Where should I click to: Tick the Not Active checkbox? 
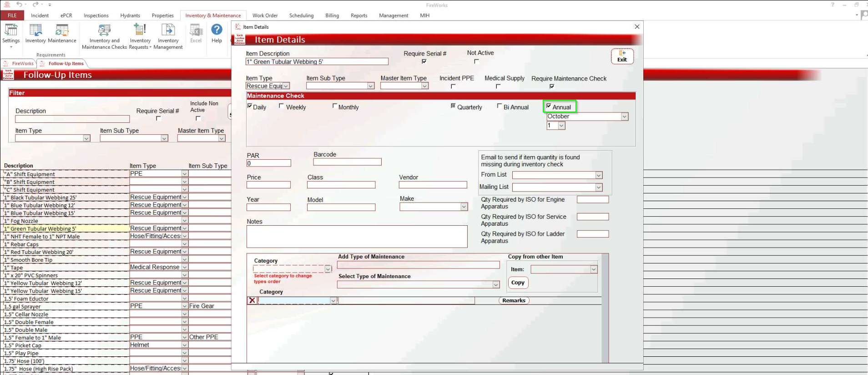[x=476, y=61]
